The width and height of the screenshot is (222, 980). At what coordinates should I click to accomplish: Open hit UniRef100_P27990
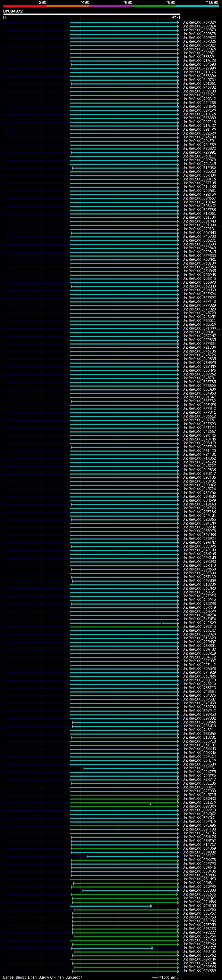[x=199, y=68]
